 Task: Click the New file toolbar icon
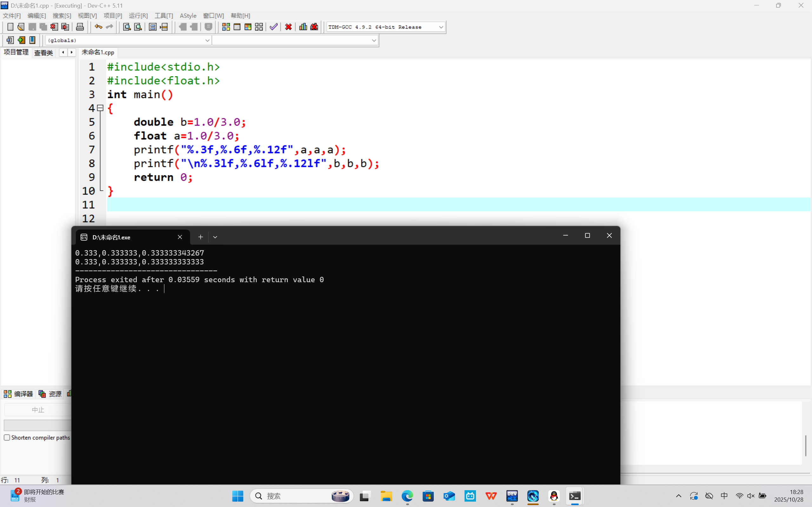(10, 27)
